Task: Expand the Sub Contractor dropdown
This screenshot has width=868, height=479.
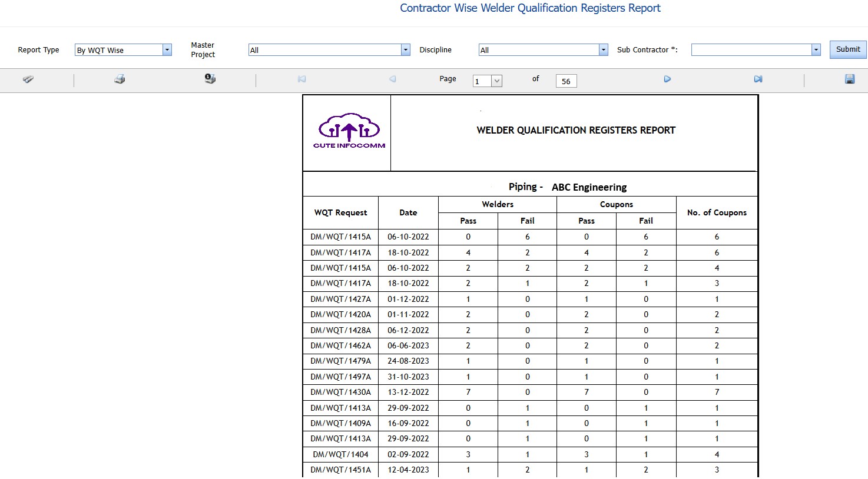Action: click(x=816, y=50)
